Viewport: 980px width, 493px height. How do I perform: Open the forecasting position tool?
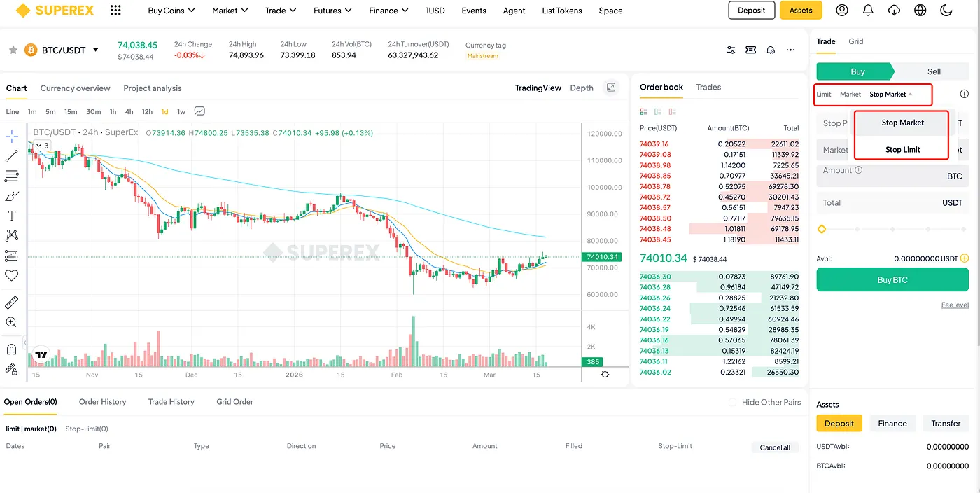point(11,256)
